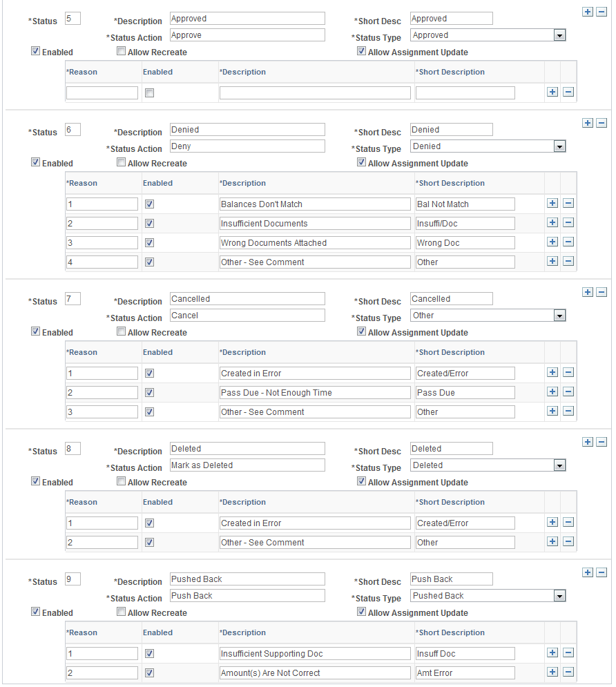Remove the 'Amount(s) Are Not Correct' reason row
Image resolution: width=616 pixels, height=687 pixels.
tap(568, 672)
